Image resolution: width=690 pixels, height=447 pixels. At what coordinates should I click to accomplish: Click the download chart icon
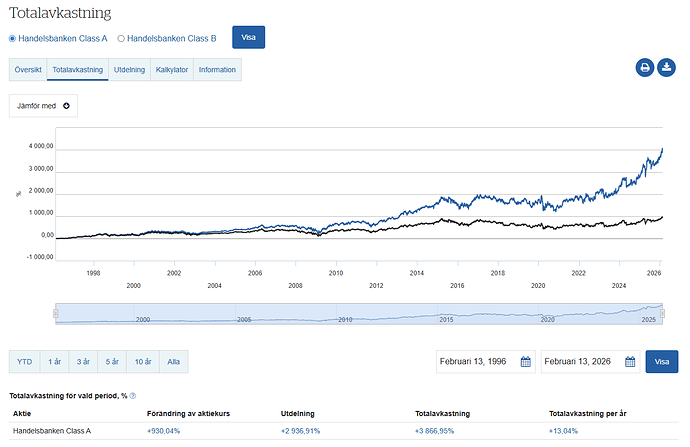click(x=666, y=68)
